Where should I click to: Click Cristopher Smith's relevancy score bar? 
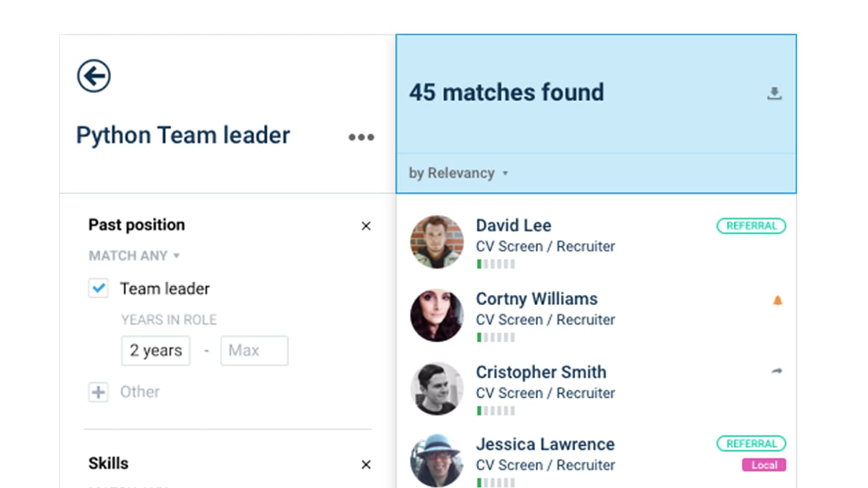click(495, 411)
